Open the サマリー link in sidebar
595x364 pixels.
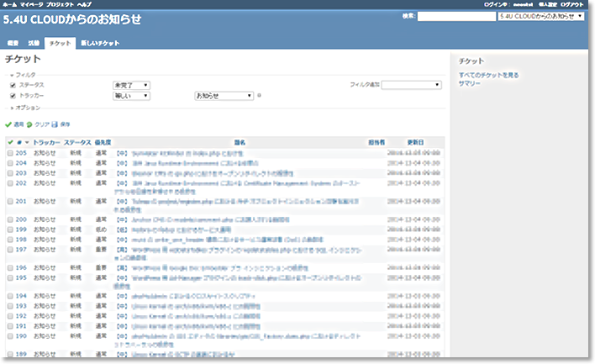coord(470,84)
